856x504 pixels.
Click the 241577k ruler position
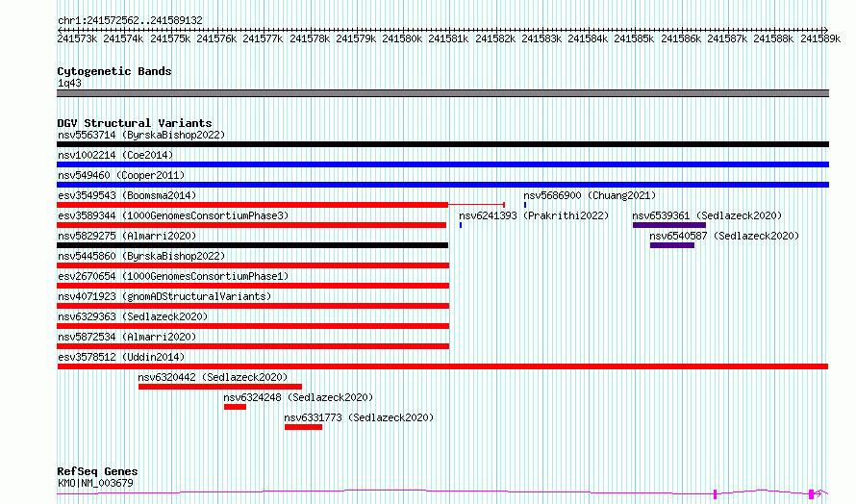[x=263, y=38]
